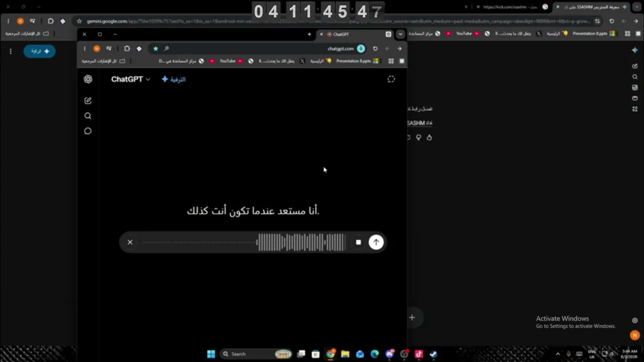Click Gemini الترقية upgrade button

click(39, 51)
